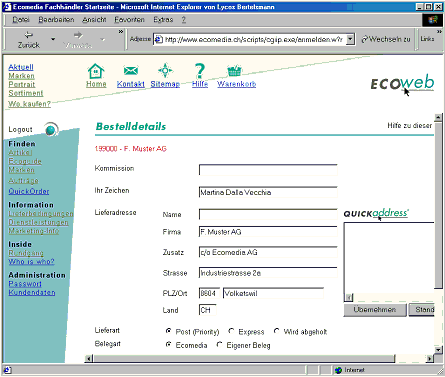The width and height of the screenshot is (445, 377).
Task: Open the Warenkorb basket icon
Action: 234,70
